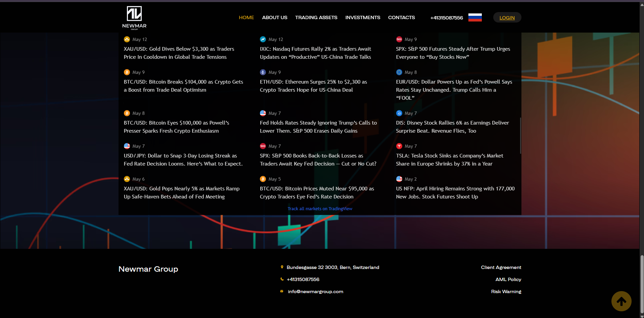Click Disney icon beside DIS stock article
The height and width of the screenshot is (318, 644).
pyautogui.click(x=399, y=113)
